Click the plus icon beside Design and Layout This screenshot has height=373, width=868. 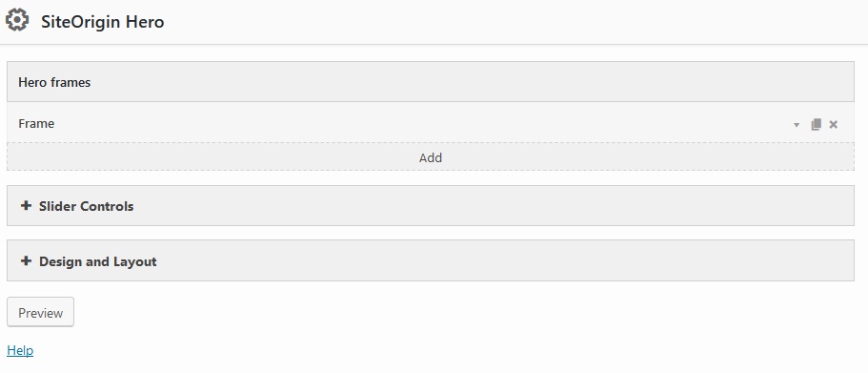26,261
